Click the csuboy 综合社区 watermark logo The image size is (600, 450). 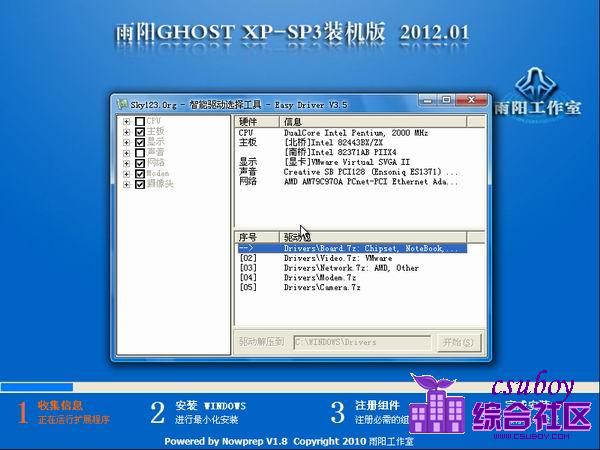(x=505, y=403)
